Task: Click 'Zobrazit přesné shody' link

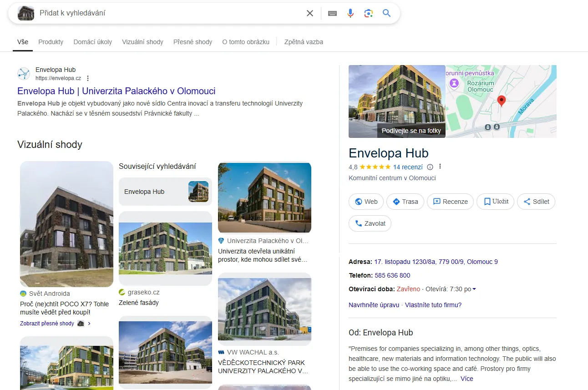Action: tap(47, 324)
